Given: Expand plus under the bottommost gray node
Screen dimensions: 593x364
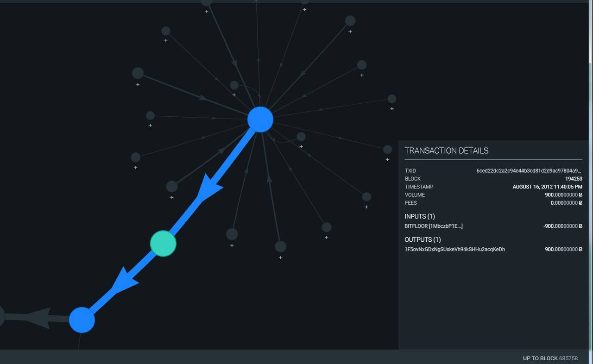Looking at the screenshot, I should click(x=280, y=257).
